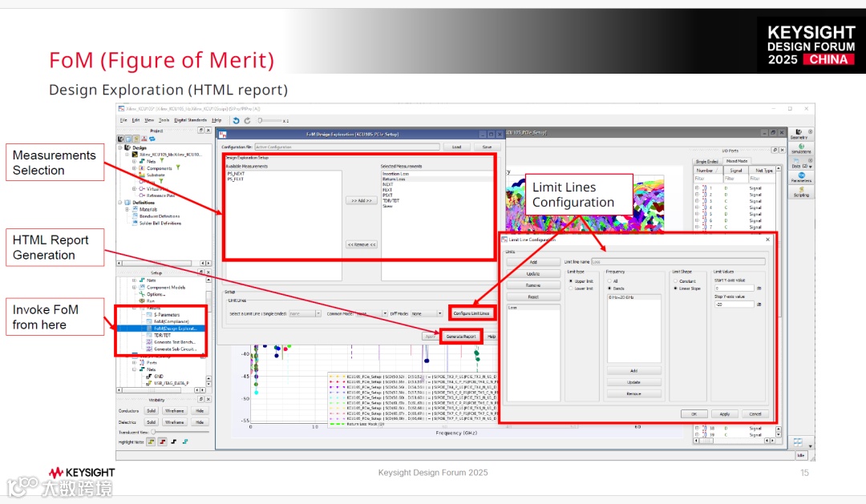Screen dimensions: 866x504
Task: Click the red highlight nets icon
Action: coord(162,442)
